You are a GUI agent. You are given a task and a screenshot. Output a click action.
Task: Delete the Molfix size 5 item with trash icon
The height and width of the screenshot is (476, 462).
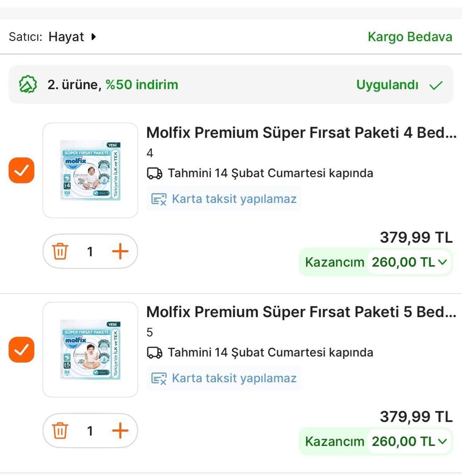click(x=60, y=431)
